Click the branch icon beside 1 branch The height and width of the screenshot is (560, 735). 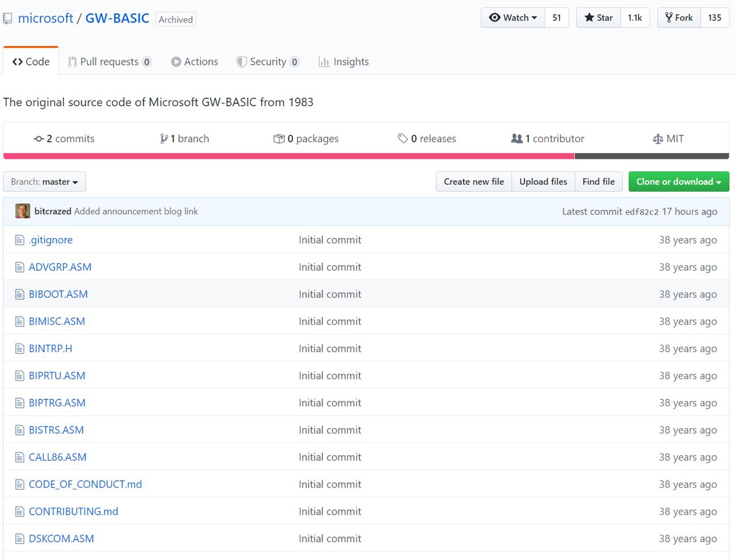point(164,139)
